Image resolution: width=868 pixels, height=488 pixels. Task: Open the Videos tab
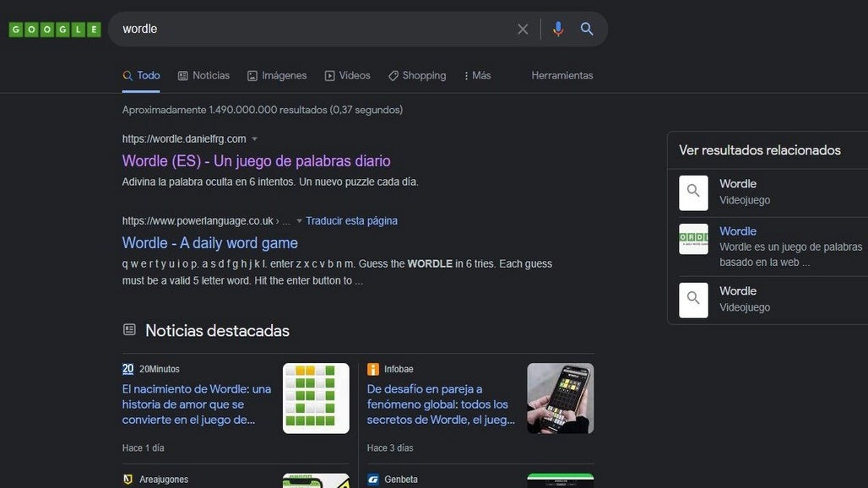click(x=347, y=76)
